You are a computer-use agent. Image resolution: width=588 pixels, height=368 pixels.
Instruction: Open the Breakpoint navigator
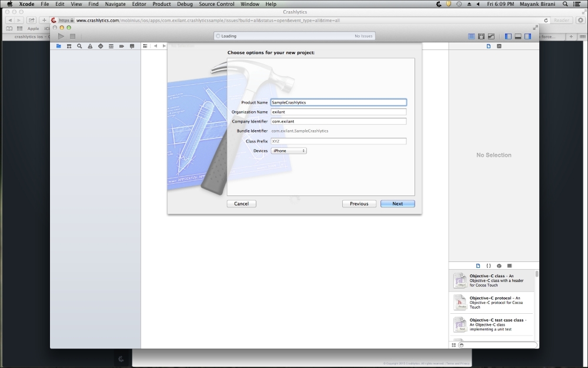(122, 45)
